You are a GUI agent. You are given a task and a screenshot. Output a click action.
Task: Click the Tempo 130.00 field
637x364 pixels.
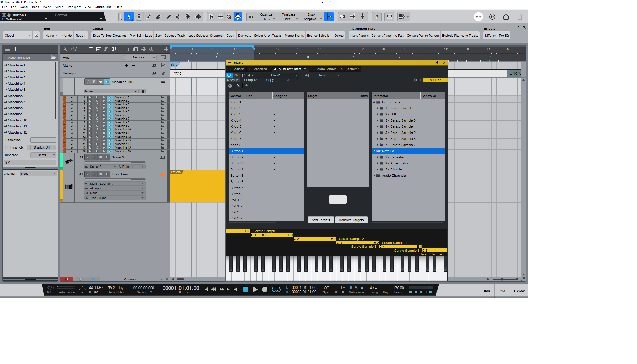pyautogui.click(x=398, y=288)
